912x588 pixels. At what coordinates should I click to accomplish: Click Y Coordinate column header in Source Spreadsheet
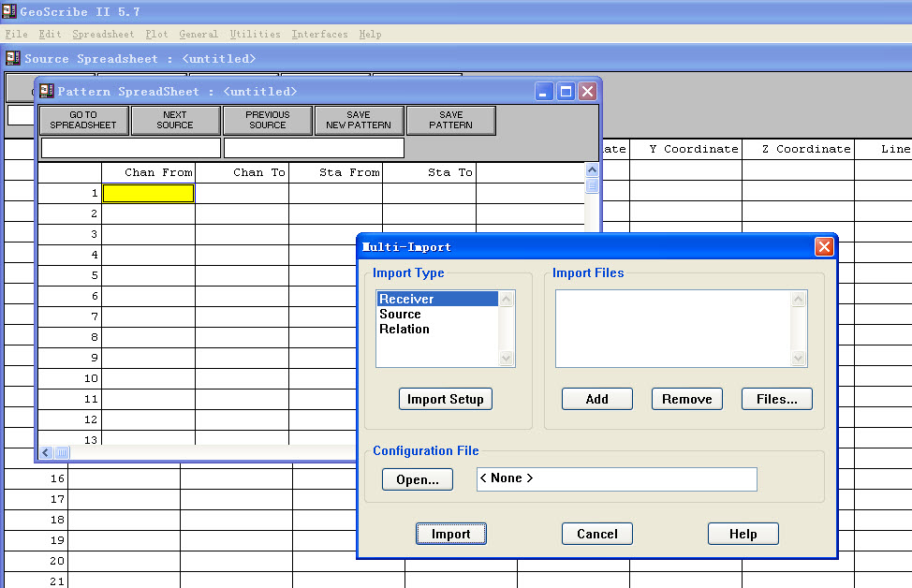(685, 149)
